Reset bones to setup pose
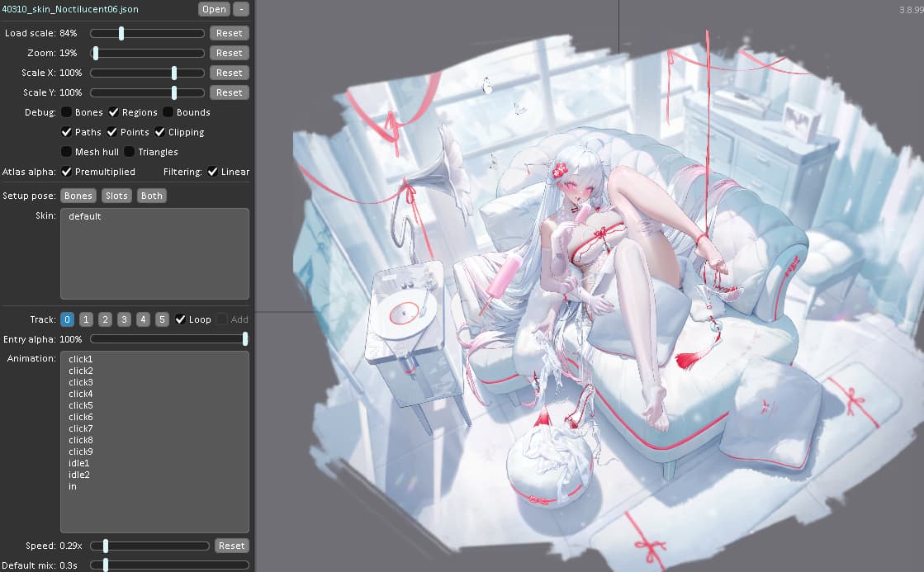The image size is (924, 572). coord(78,196)
